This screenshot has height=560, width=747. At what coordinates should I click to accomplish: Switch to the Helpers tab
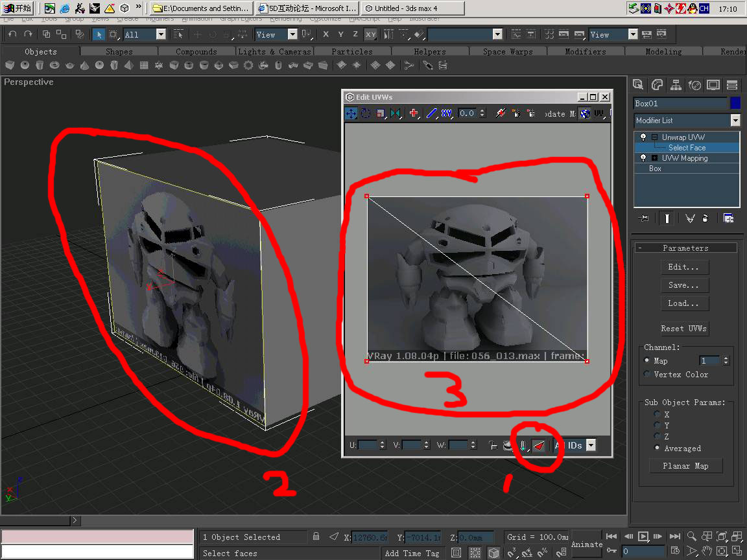[x=430, y=51]
